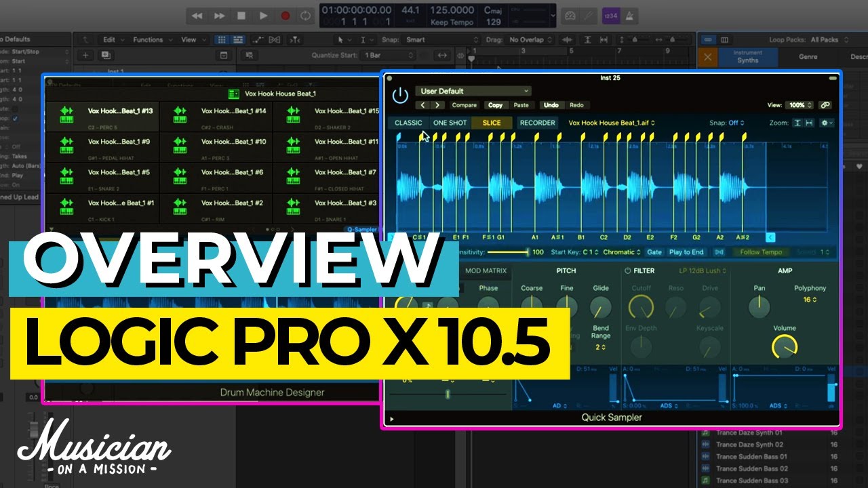Viewport: 868px width, 488px height.
Task: Open the Chromatic mapping dropdown
Action: [x=623, y=252]
